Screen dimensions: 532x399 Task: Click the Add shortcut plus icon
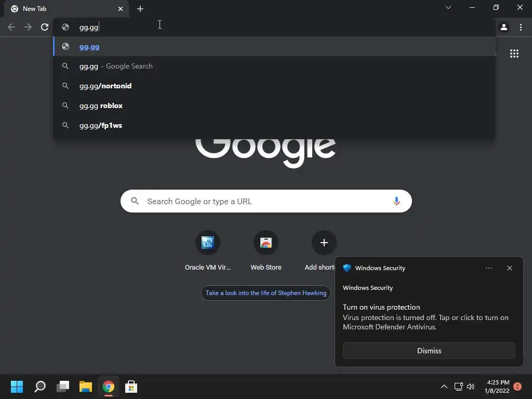click(x=324, y=243)
